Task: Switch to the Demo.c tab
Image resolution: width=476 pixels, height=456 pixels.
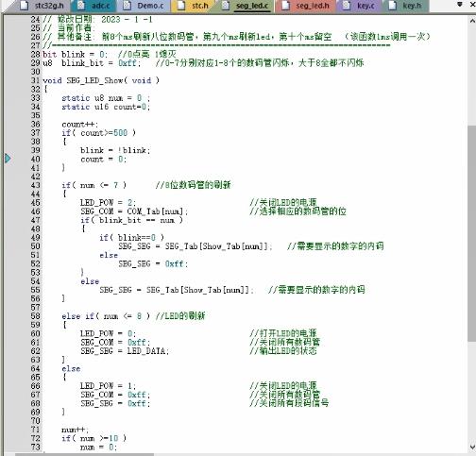Action: [x=144, y=6]
